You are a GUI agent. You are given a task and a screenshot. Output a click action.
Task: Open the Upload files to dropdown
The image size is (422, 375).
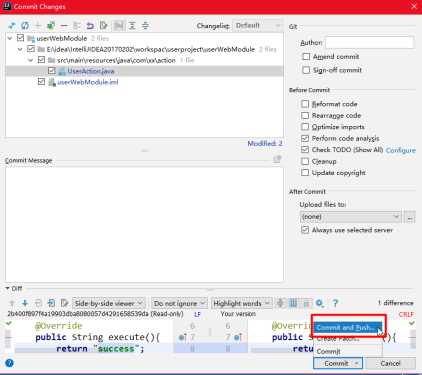click(x=350, y=217)
